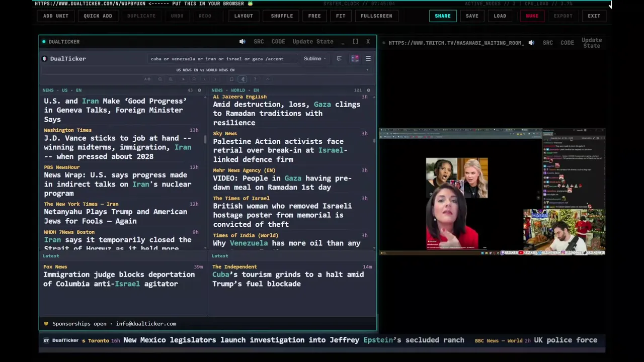This screenshot has height=362, width=644.
Task: Click the NEWS · US · EN column title
Action: 62,90
